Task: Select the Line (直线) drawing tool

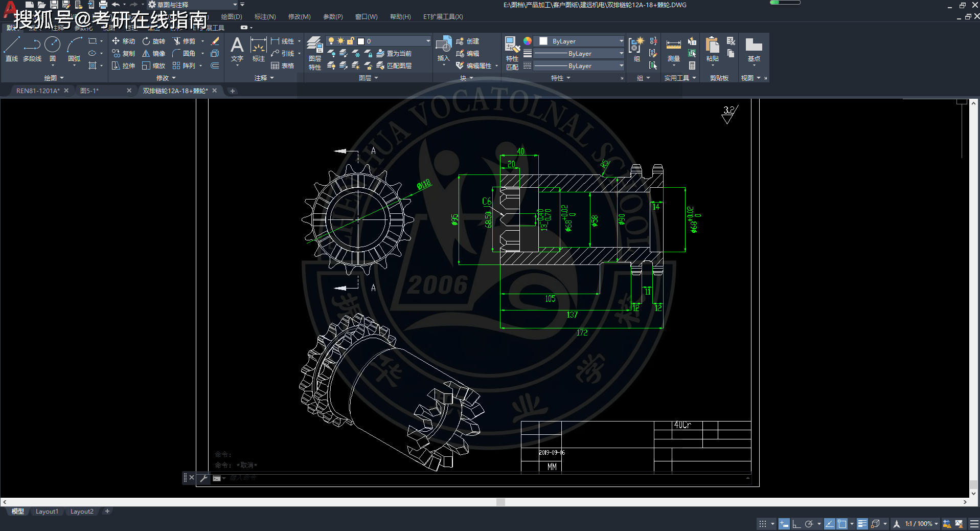Action: point(12,50)
